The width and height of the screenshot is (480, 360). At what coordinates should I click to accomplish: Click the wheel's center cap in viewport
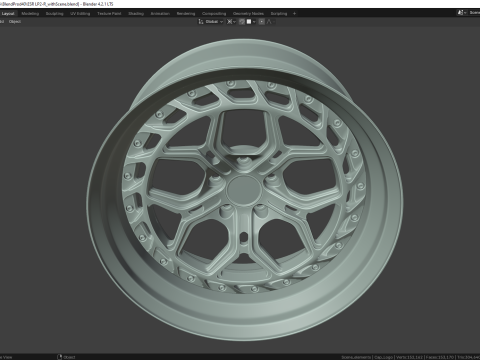point(244,190)
